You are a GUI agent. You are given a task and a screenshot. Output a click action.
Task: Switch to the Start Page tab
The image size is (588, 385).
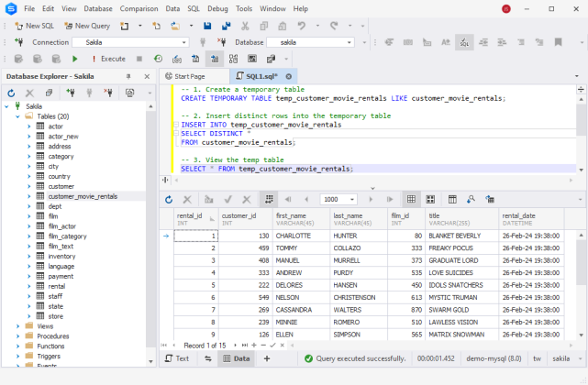point(188,76)
